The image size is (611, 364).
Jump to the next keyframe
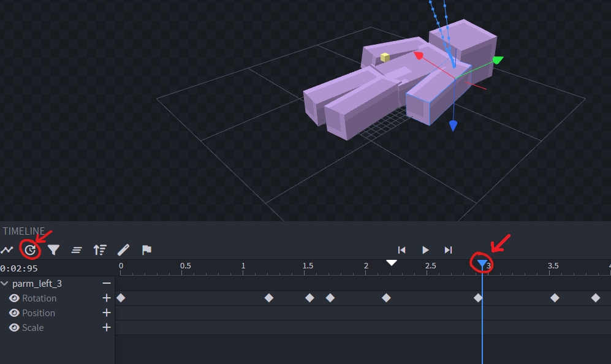coord(449,250)
